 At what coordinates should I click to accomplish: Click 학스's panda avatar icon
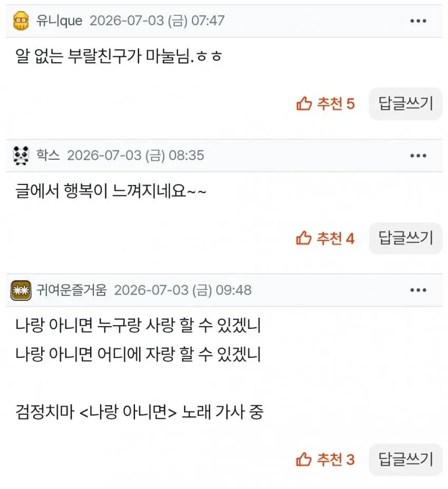[x=21, y=155]
